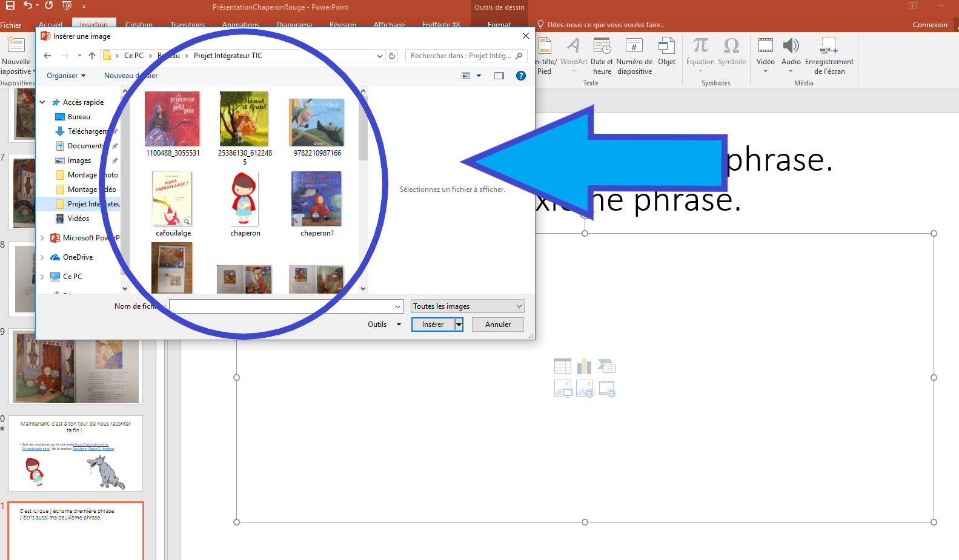Click Nouveau dossier in the dialog toolbar
959x560 pixels.
[x=131, y=76]
